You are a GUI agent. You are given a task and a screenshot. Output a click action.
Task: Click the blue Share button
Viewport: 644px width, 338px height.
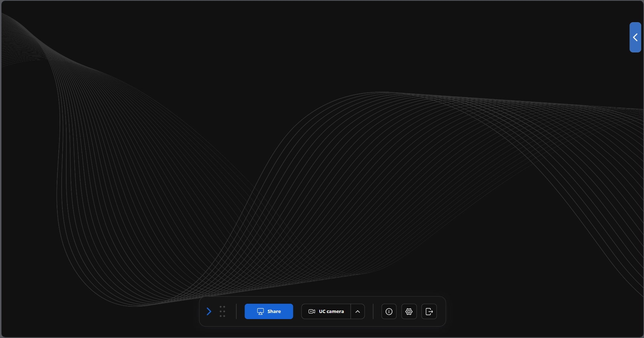(x=269, y=311)
